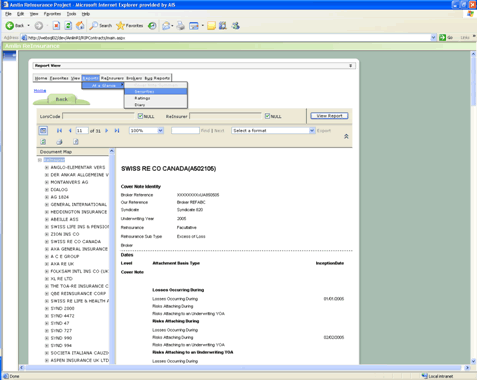This screenshot has height=381, width=478.
Task: Click the Research toolbar icon
Action: pos(223,26)
